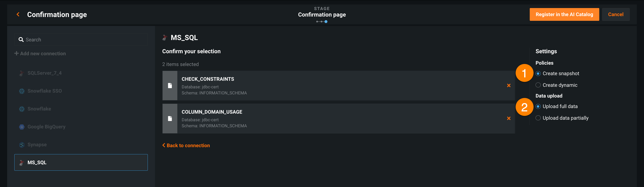
Task: Click the Snowflake SSO connection icon
Action: click(22, 91)
